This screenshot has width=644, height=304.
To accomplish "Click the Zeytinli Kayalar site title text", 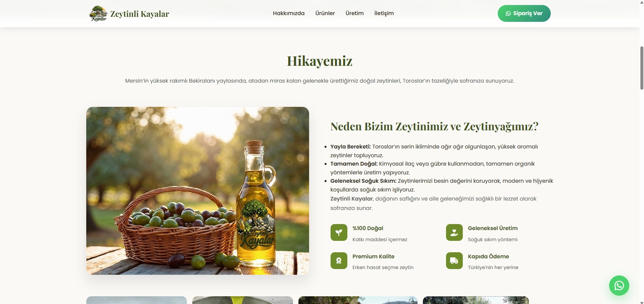I will 140,14.
